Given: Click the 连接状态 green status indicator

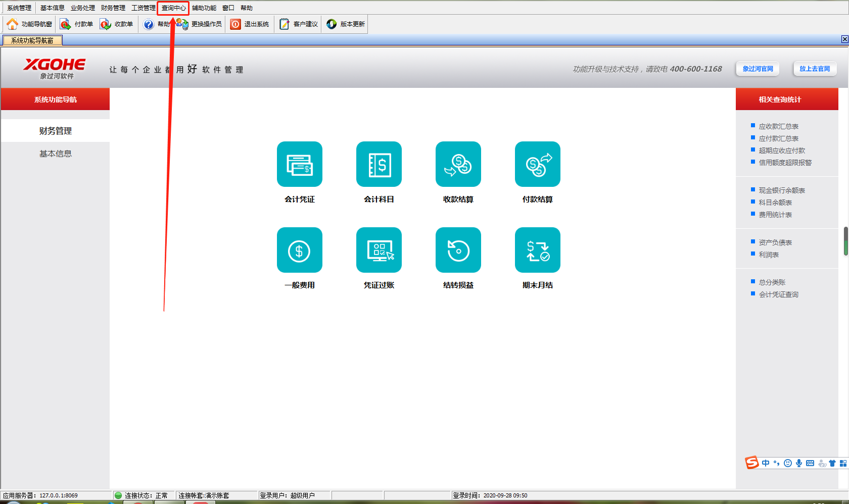Looking at the screenshot, I should pos(118,495).
